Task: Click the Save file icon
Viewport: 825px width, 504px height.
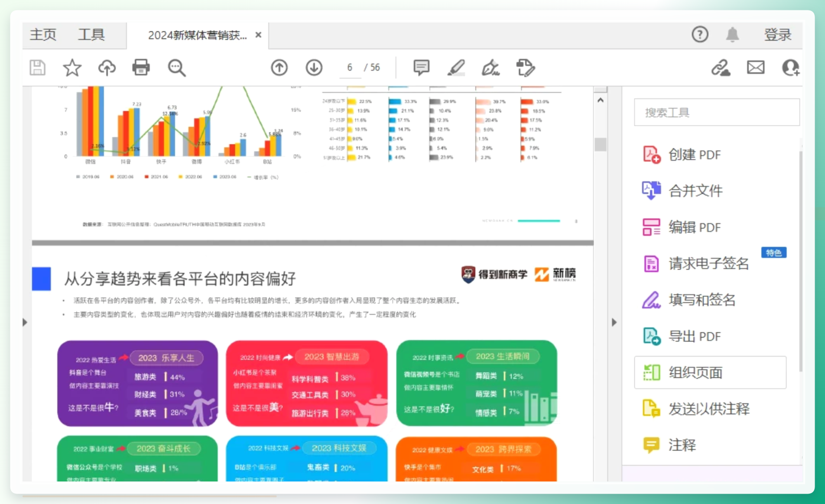Action: click(38, 68)
